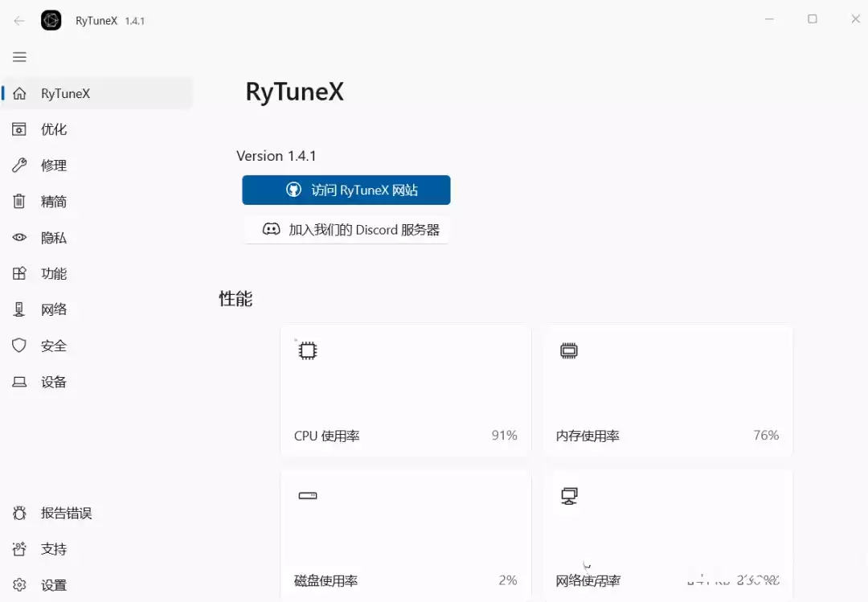Select the 功能 gift icon

pyautogui.click(x=20, y=273)
